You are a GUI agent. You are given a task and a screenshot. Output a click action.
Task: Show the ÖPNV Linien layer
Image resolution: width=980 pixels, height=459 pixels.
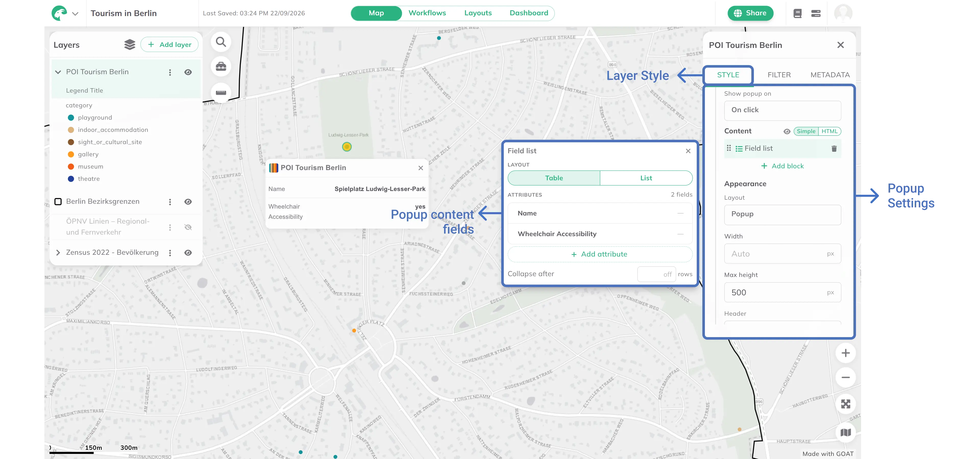pos(188,227)
